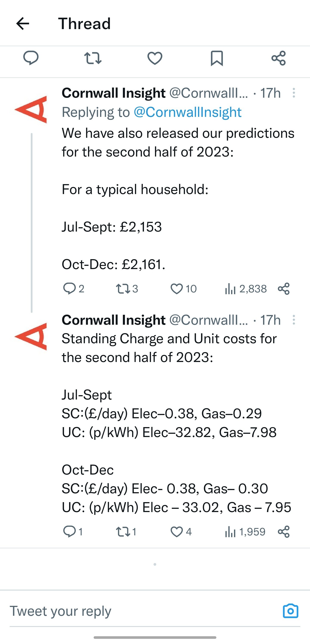310x644 pixels.
Task: View analytics showing 2,838 views
Action: tap(246, 289)
